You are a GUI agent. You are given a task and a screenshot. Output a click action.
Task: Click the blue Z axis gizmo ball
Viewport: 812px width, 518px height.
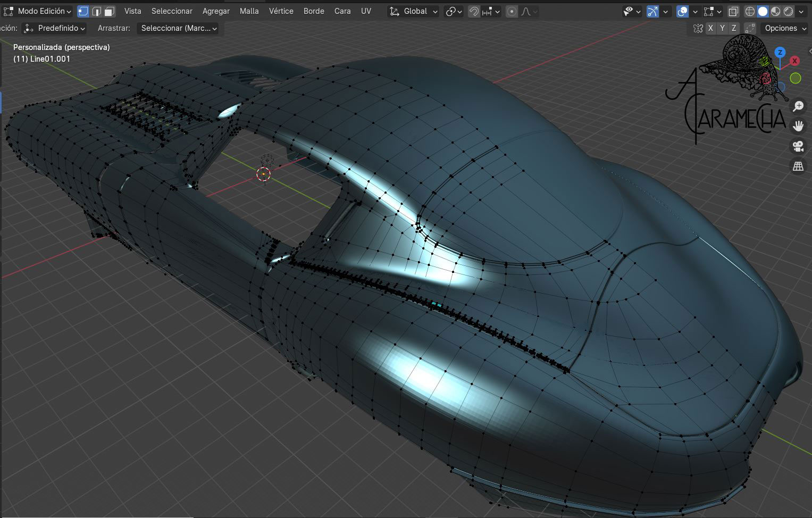click(x=780, y=52)
